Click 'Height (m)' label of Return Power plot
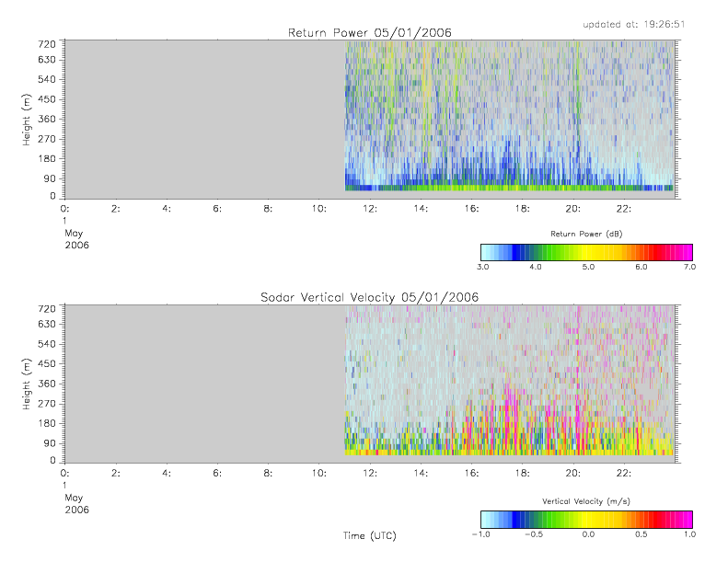Image resolution: width=728 pixels, height=562 pixels. (27, 120)
